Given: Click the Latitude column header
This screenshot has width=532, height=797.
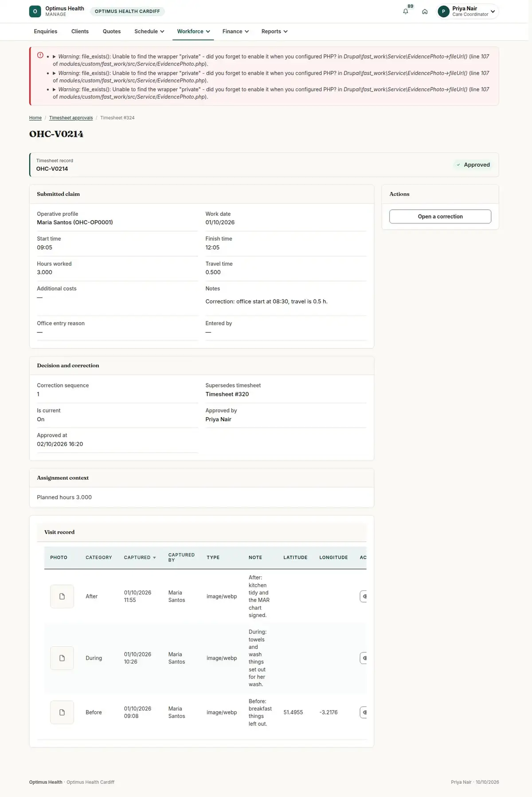Looking at the screenshot, I should 295,558.
